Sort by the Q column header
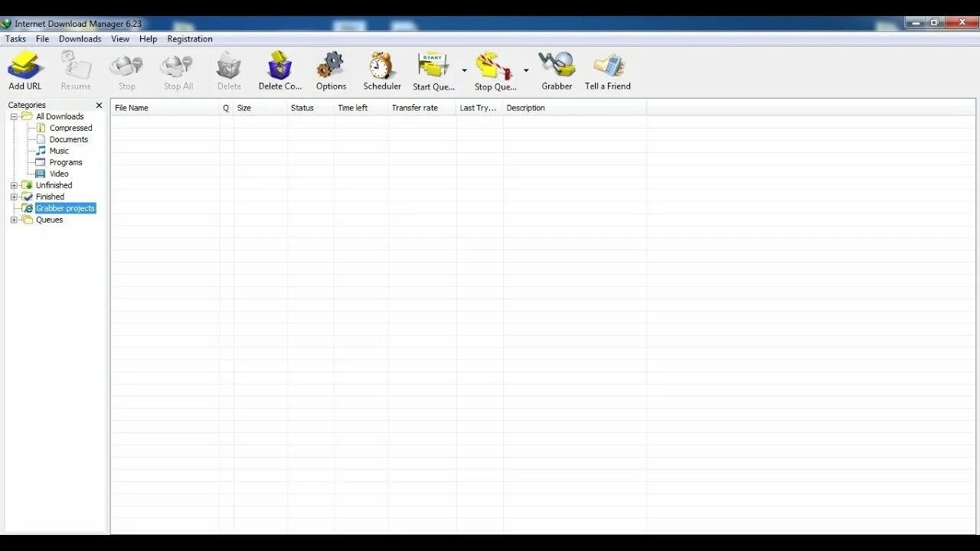Screen dimensions: 980x551 pos(227,108)
